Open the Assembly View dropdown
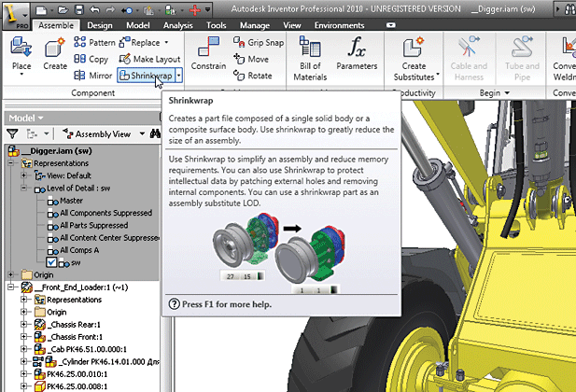Screen dimensions: 576x392 (142, 134)
